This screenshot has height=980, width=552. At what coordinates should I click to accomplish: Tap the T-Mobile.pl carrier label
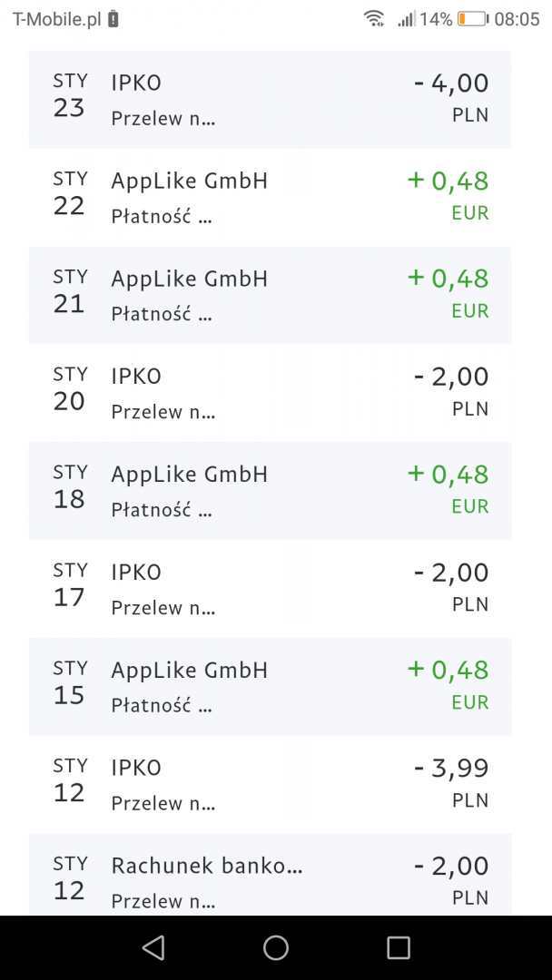[x=56, y=19]
